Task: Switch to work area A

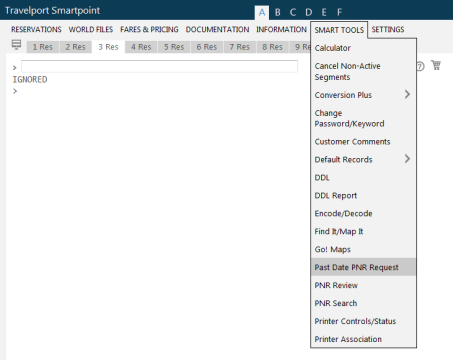Action: 262,13
